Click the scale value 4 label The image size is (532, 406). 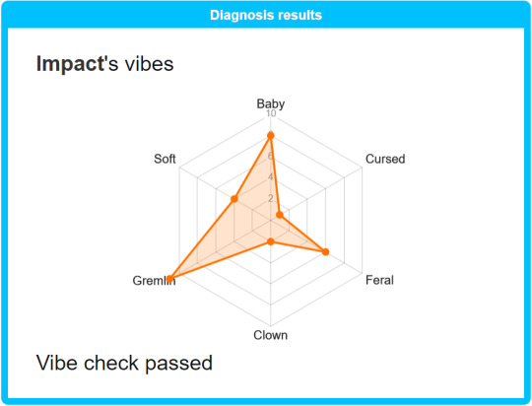click(270, 176)
